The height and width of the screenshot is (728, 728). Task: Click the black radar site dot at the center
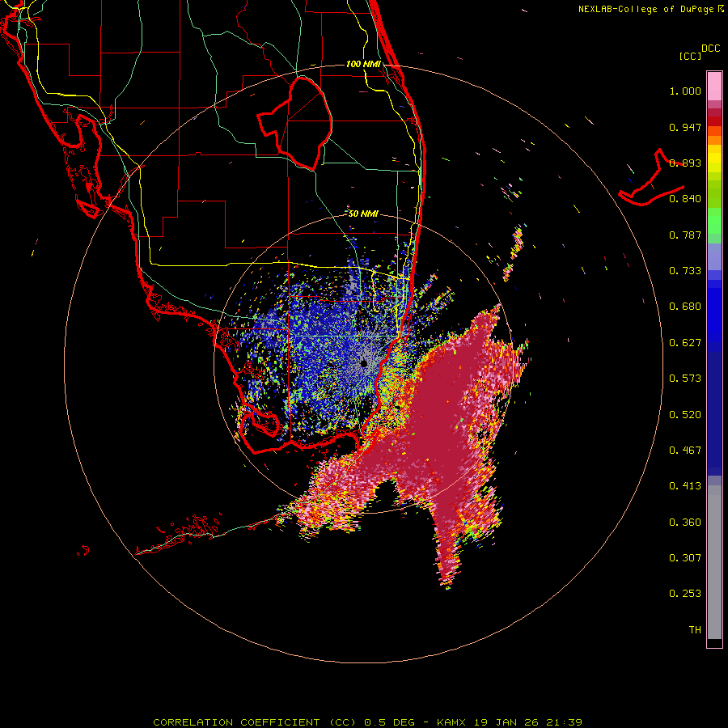pyautogui.click(x=364, y=364)
